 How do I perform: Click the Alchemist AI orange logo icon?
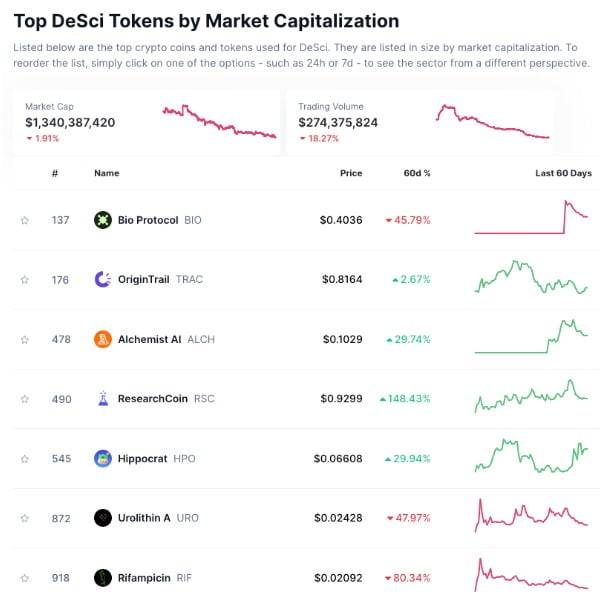tap(102, 339)
